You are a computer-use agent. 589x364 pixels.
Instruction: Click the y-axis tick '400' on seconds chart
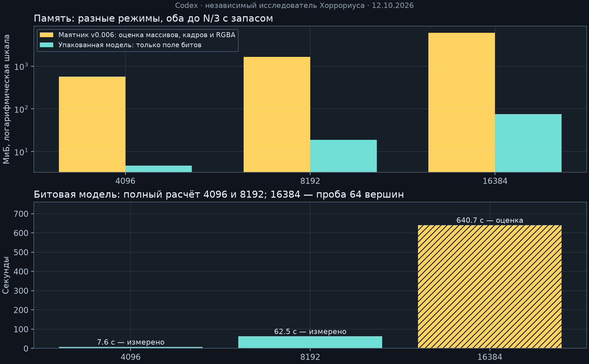[21, 271]
